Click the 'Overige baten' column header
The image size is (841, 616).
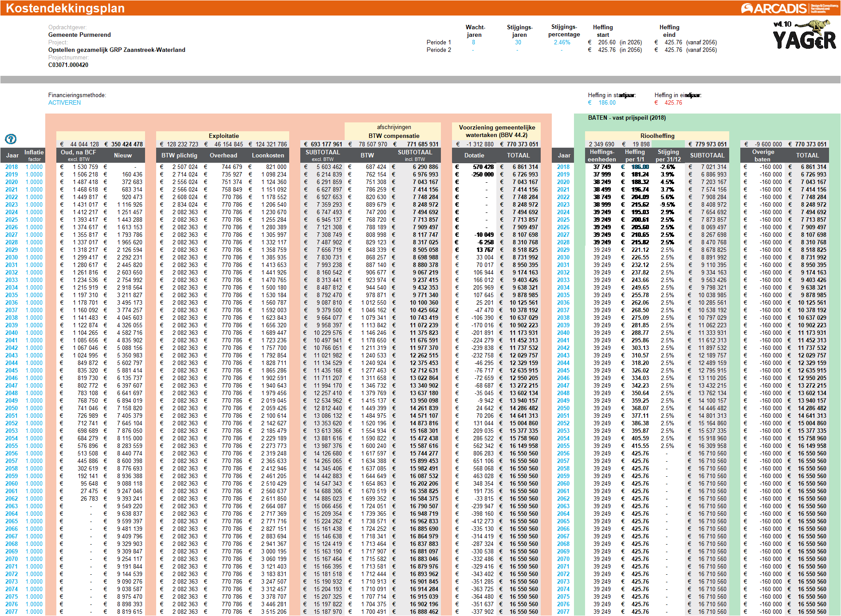(763, 155)
